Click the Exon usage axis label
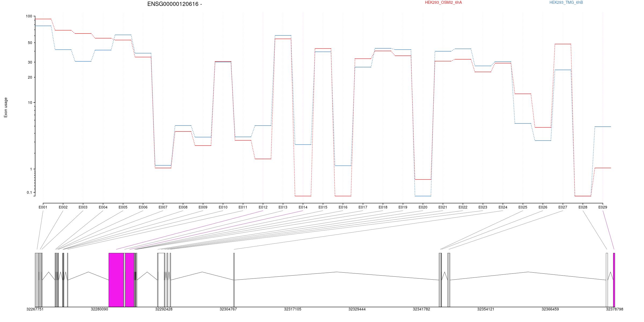 (x=6, y=107)
